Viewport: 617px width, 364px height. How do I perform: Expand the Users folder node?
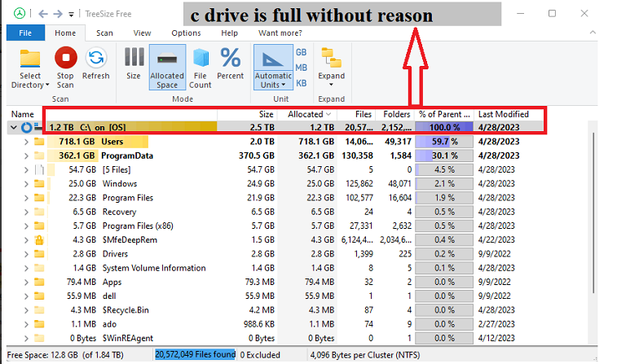26,142
